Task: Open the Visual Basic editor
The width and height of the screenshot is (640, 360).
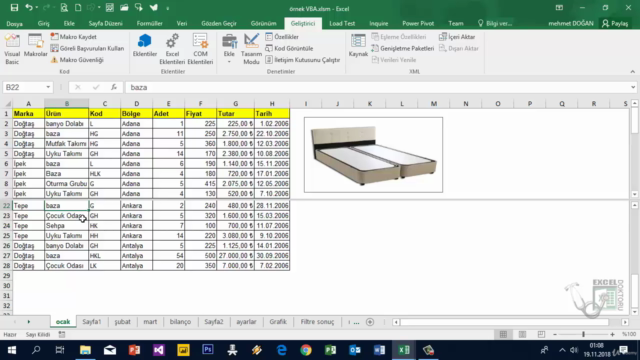Action: tap(12, 49)
